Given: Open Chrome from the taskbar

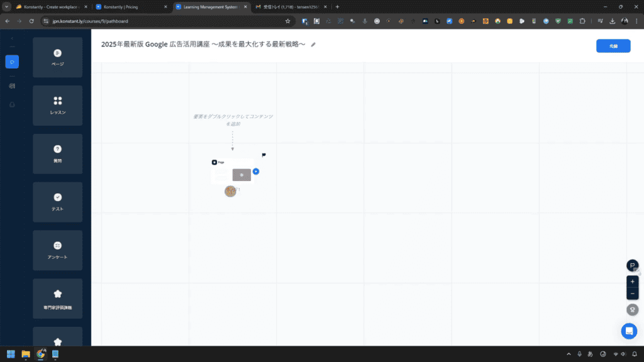Looking at the screenshot, I should point(41,354).
